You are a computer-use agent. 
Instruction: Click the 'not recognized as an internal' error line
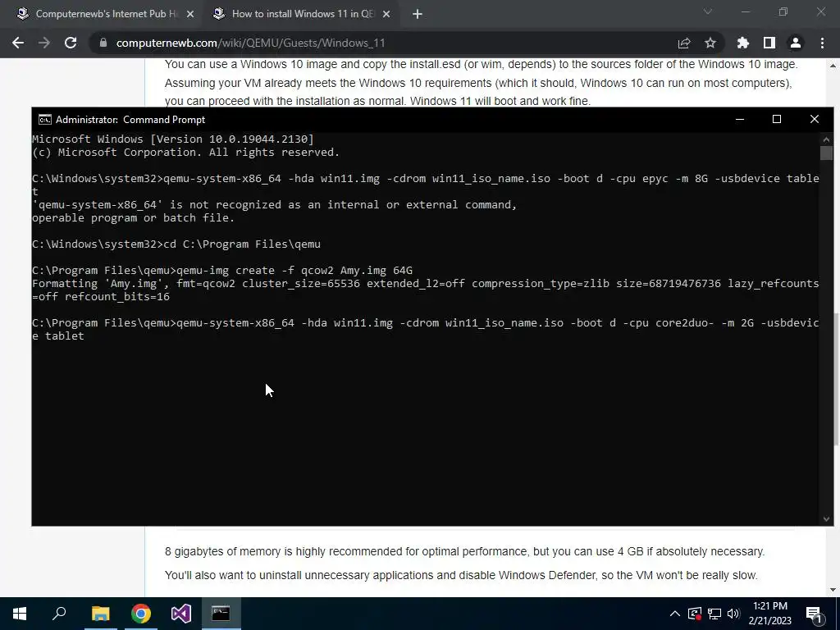click(x=274, y=204)
